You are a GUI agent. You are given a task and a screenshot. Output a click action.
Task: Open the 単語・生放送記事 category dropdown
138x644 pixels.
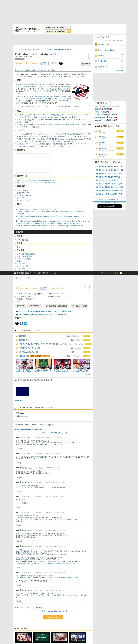(x=52, y=27)
